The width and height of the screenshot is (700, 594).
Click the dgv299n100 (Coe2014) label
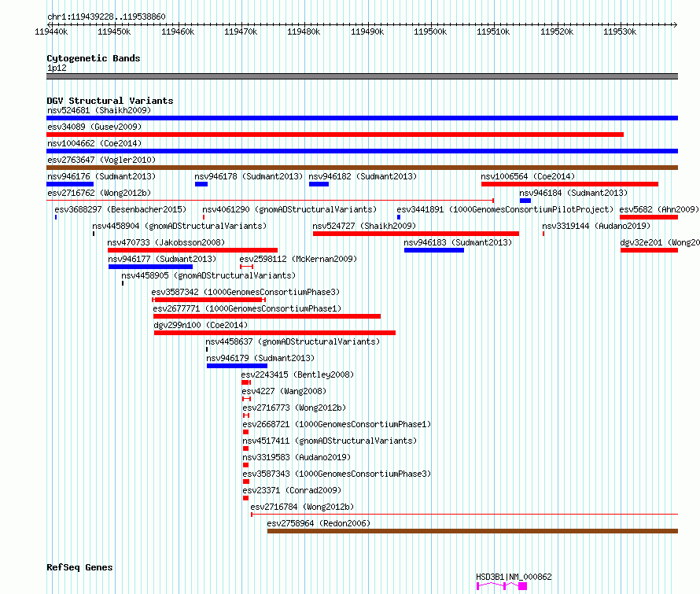(201, 325)
